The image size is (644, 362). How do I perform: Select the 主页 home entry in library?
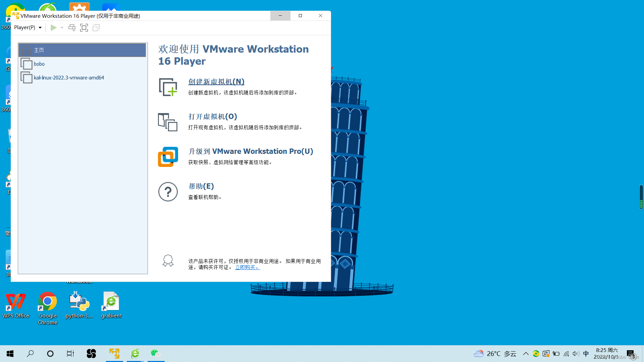[82, 50]
